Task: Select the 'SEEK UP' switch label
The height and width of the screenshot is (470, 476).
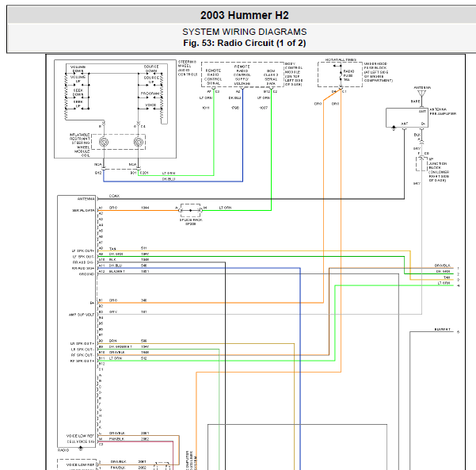Action: click(78, 104)
